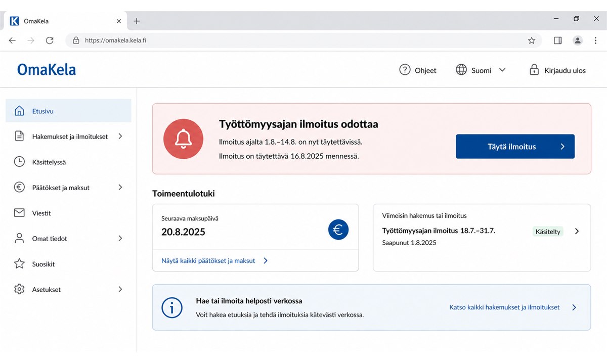This screenshot has height=364, width=607.
Task: Click the chevron after Katso kaikki hakemukset ja ilmoitukset
Action: point(574,307)
